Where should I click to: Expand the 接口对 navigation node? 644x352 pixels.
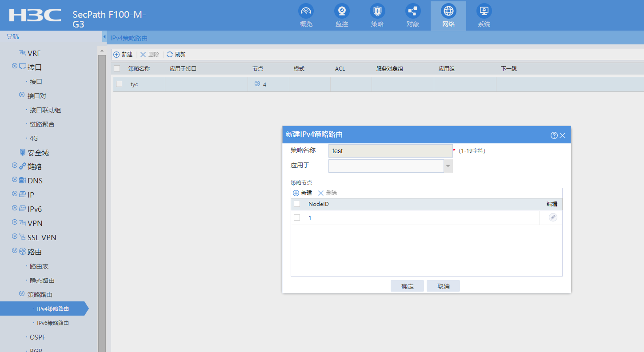click(x=22, y=95)
